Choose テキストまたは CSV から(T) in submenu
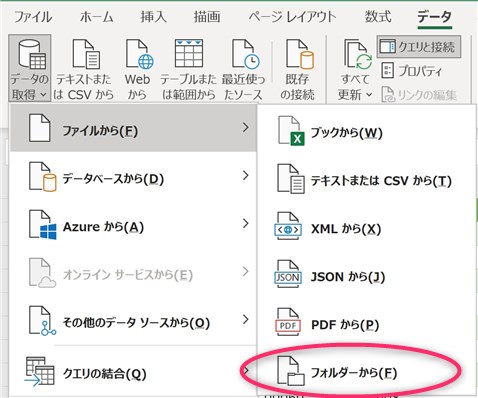 (x=367, y=179)
